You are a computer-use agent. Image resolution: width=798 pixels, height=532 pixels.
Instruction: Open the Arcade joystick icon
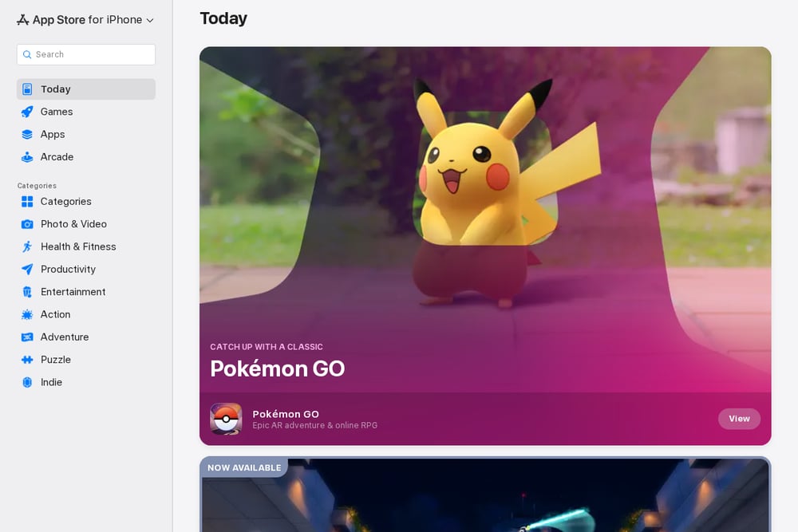tap(27, 157)
